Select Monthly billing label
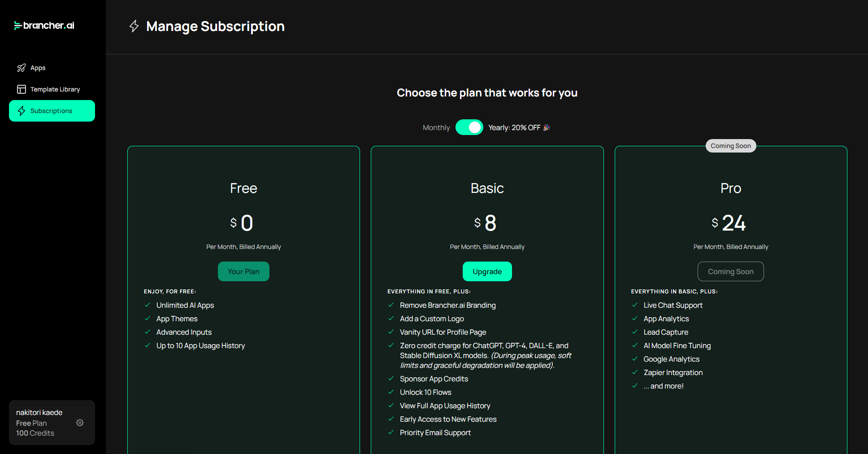Viewport: 868px width, 454px height. tap(436, 128)
